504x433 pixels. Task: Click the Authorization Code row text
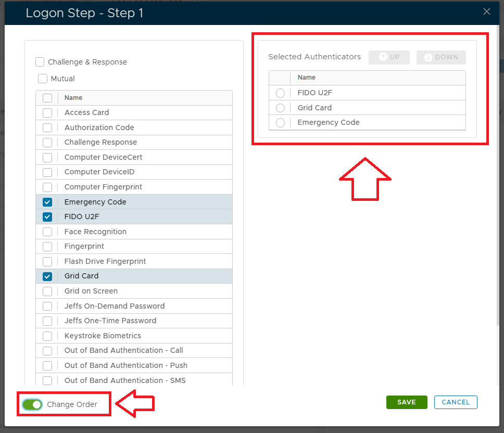point(99,128)
